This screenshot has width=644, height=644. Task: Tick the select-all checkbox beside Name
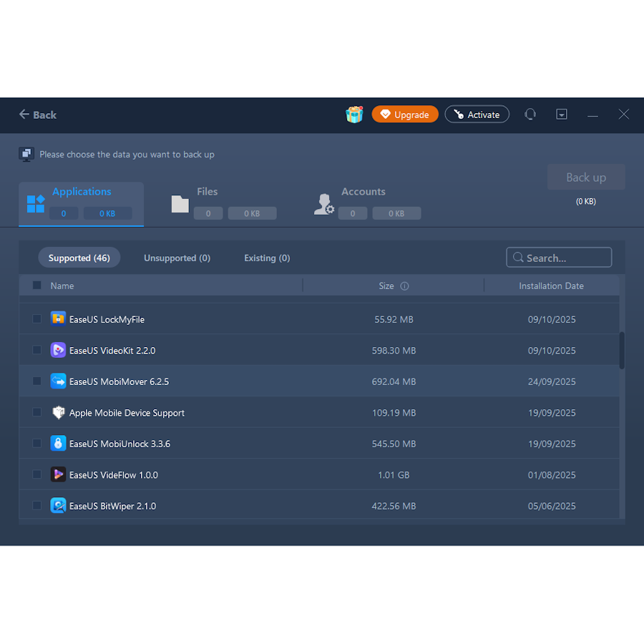(x=37, y=286)
